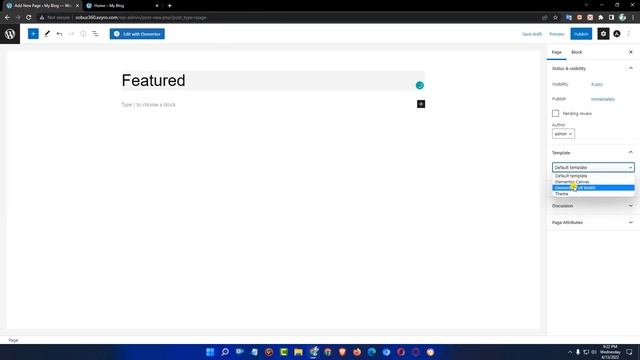Choose Elementor Full Width template option
This screenshot has height=360, width=640.
[593, 188]
